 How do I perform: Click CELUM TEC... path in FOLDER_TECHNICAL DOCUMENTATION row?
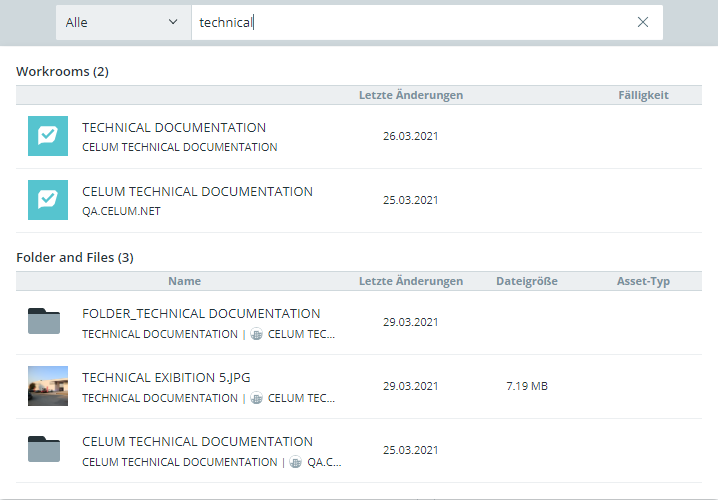coord(301,334)
